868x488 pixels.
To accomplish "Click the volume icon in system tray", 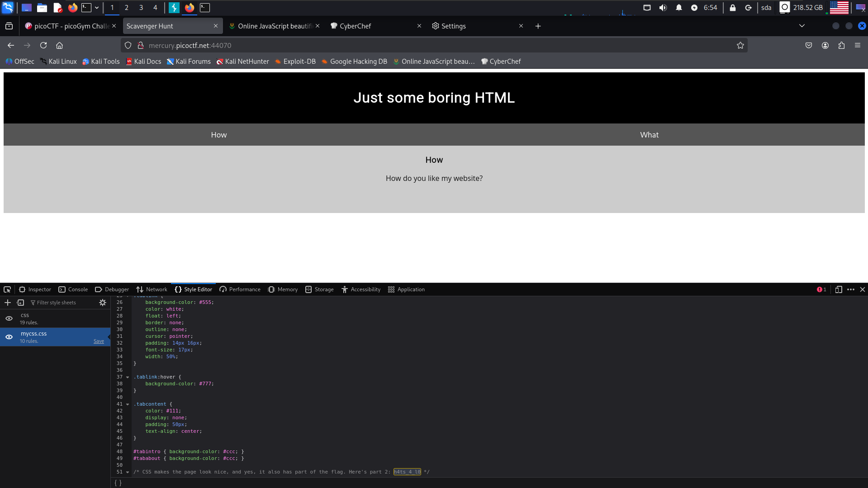I will tap(663, 8).
